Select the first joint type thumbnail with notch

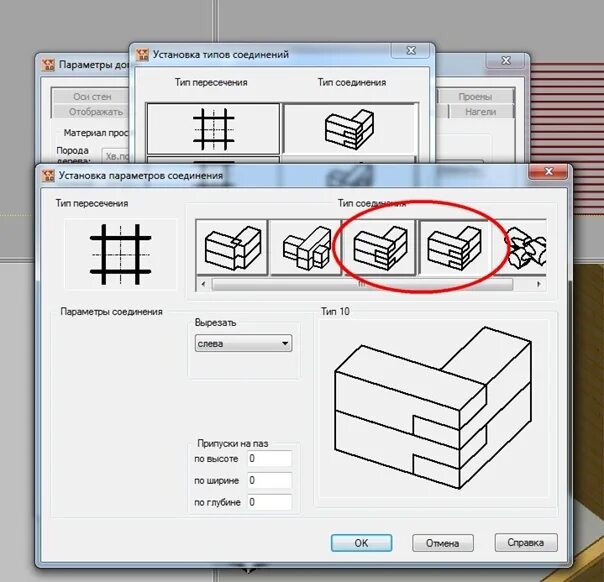(232, 247)
